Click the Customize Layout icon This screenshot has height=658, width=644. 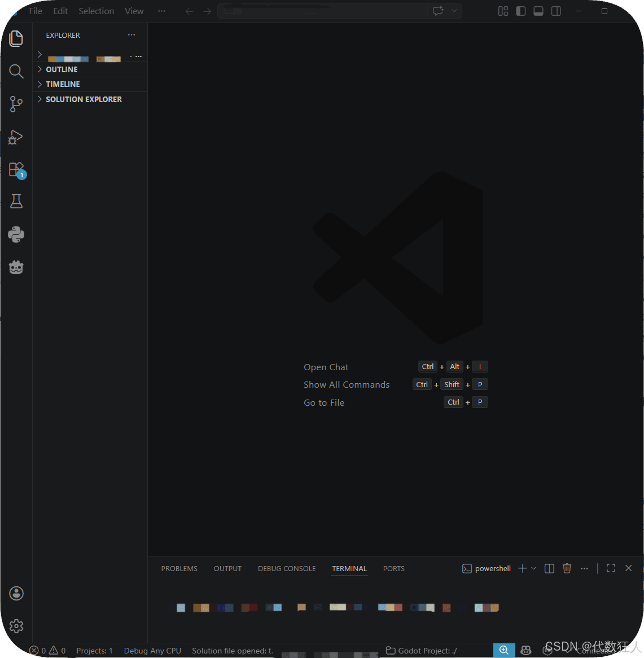(503, 11)
